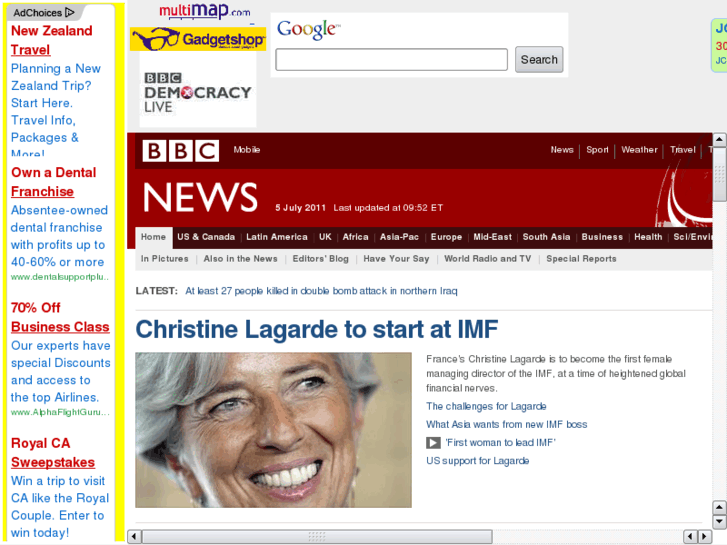Open 'What Asia wants from new IMF boss'
This screenshot has width=727, height=545.
pyautogui.click(x=506, y=424)
